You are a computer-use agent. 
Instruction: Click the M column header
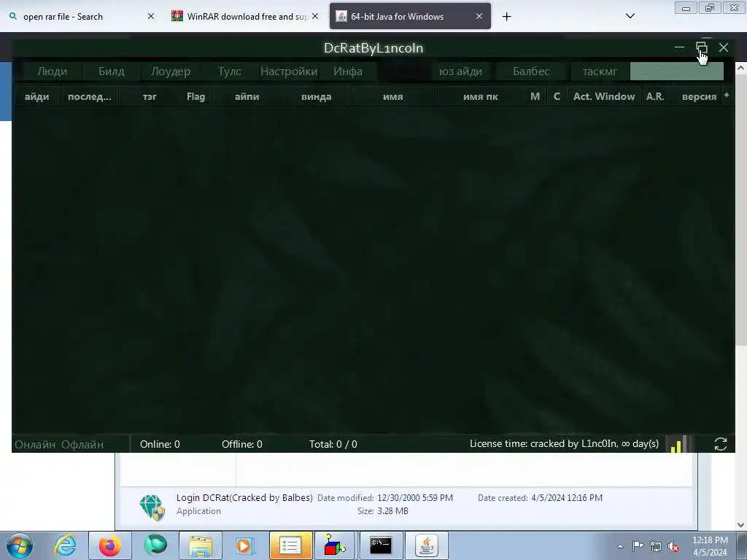tap(535, 97)
